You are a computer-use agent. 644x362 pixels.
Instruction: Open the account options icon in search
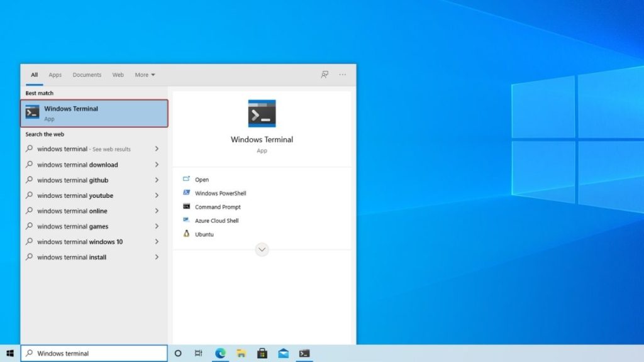point(324,74)
